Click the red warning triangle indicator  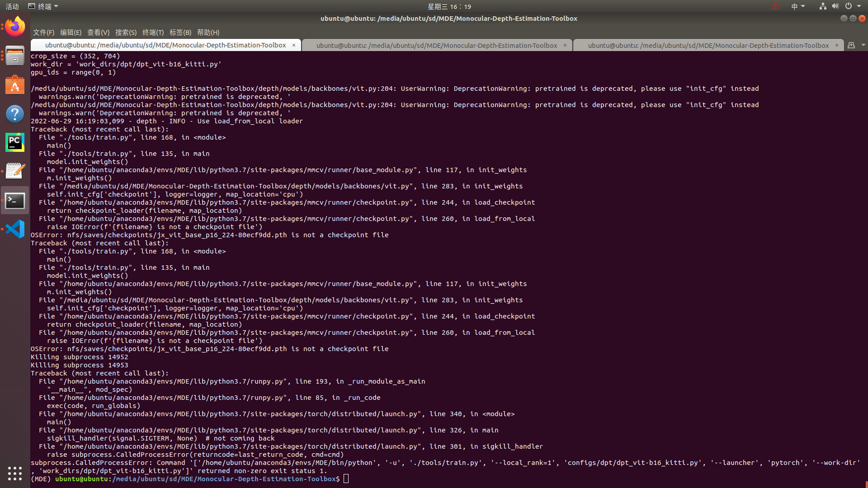[x=776, y=6]
